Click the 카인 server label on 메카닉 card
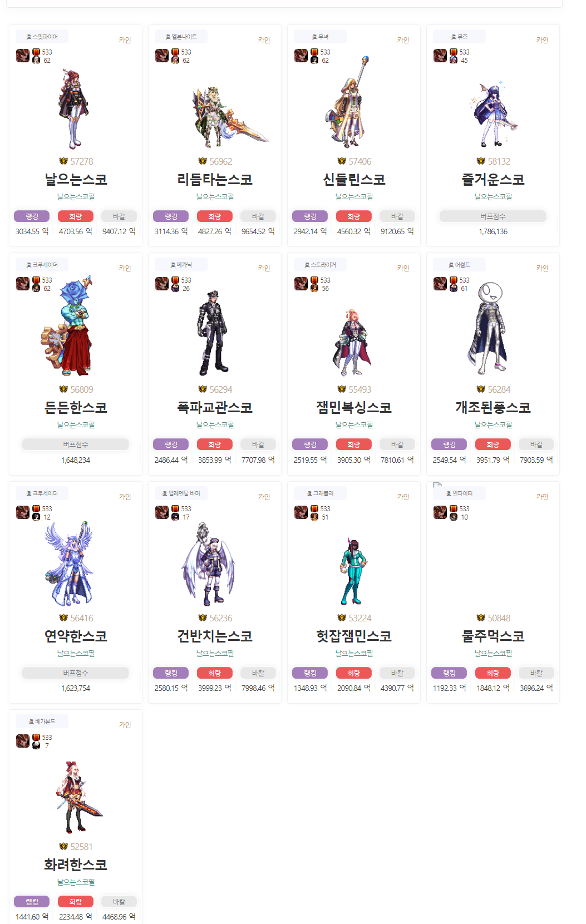The height and width of the screenshot is (924, 586). coord(264,268)
